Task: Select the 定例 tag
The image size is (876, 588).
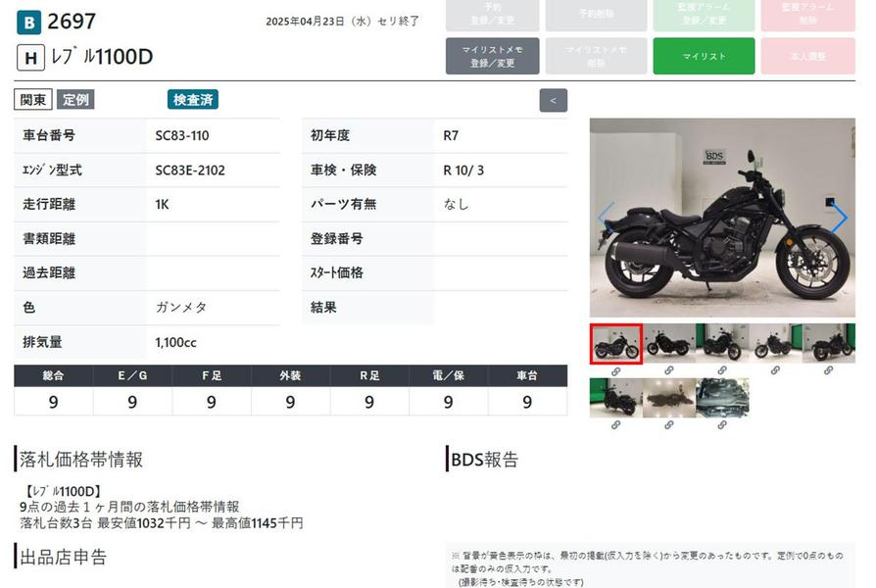Action: [x=75, y=99]
